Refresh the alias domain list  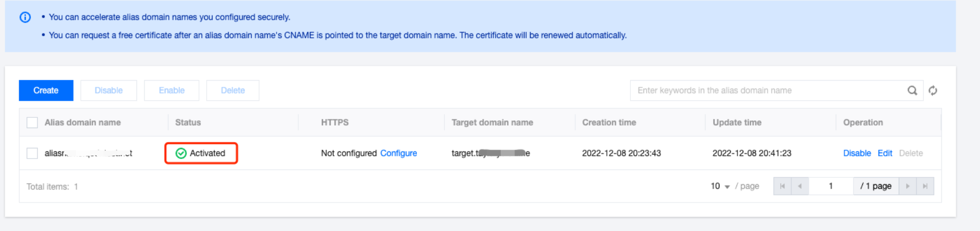pyautogui.click(x=933, y=90)
